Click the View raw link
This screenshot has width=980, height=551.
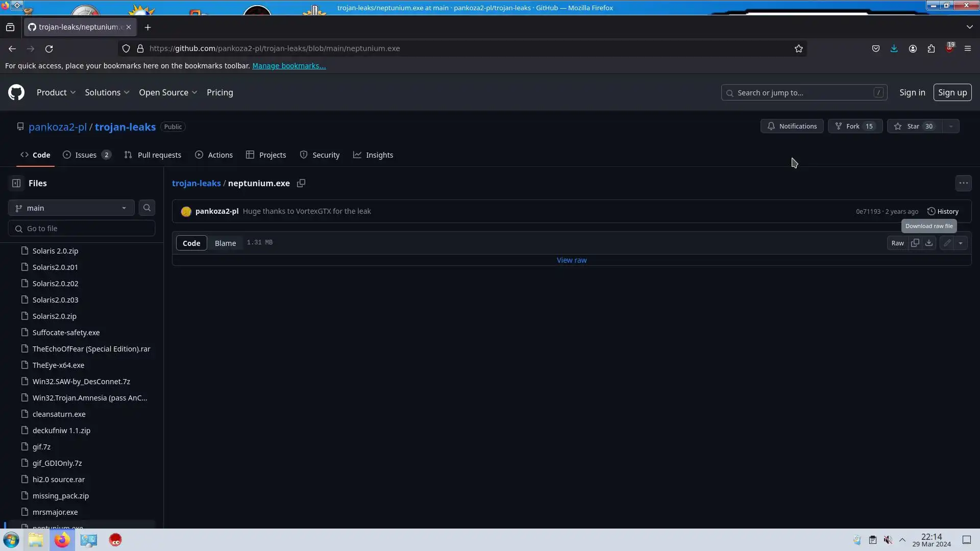(x=571, y=260)
